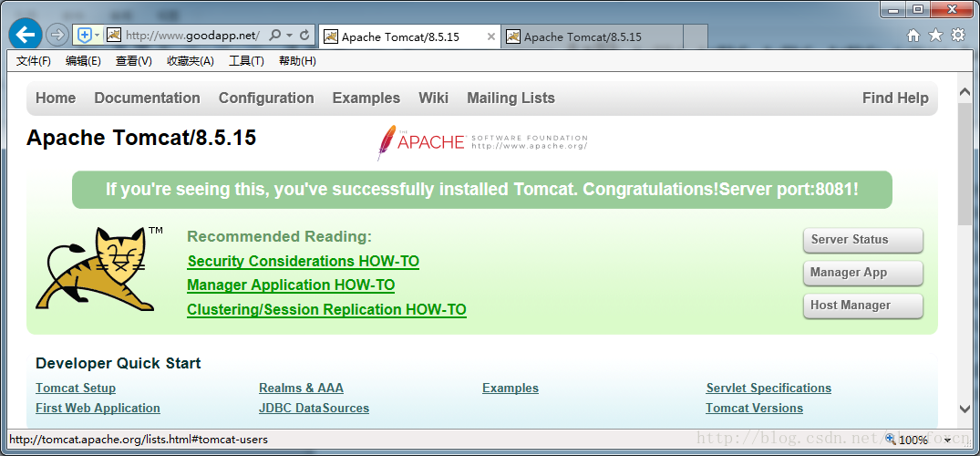Click the Home house icon
980x456 pixels.
913,36
